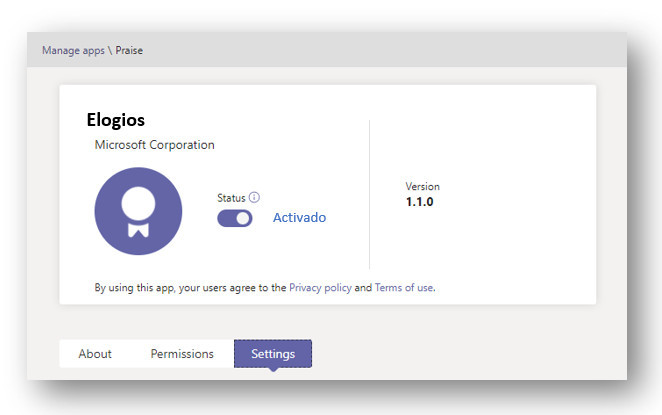The image size is (662, 415).
Task: Click the Activado status label
Action: [299, 217]
